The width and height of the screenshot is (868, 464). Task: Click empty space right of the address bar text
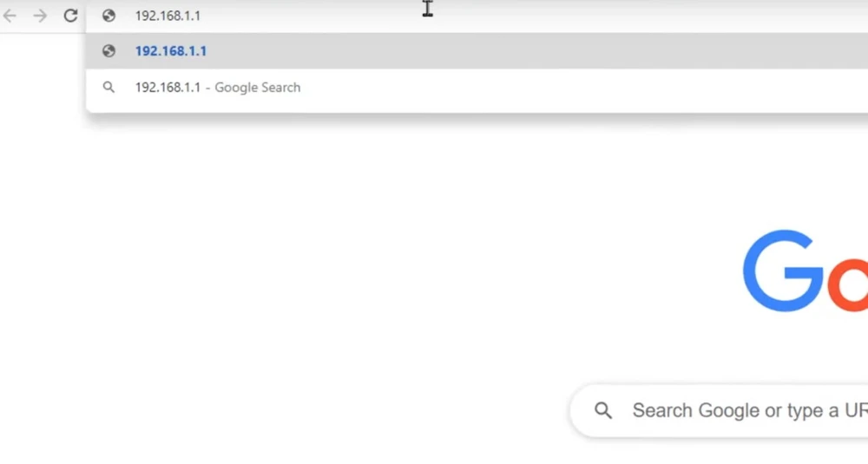(608, 16)
